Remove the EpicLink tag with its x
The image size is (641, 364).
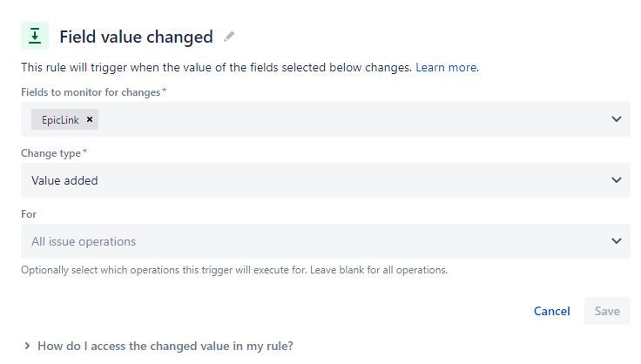(x=90, y=119)
